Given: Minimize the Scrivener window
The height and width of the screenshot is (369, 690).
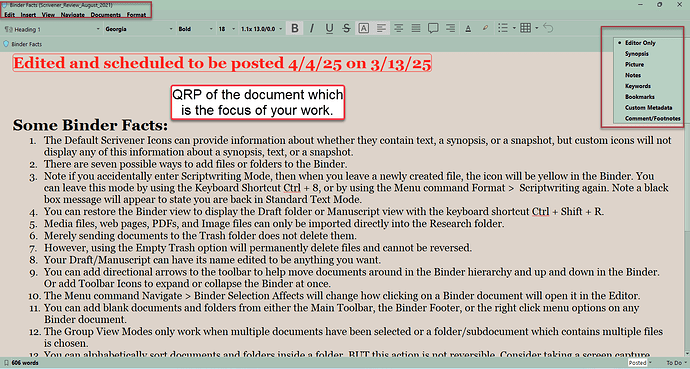Looking at the screenshot, I should coord(641,4).
